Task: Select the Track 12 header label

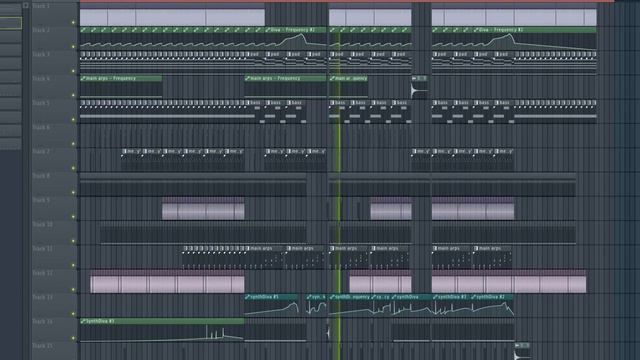Action: point(42,273)
